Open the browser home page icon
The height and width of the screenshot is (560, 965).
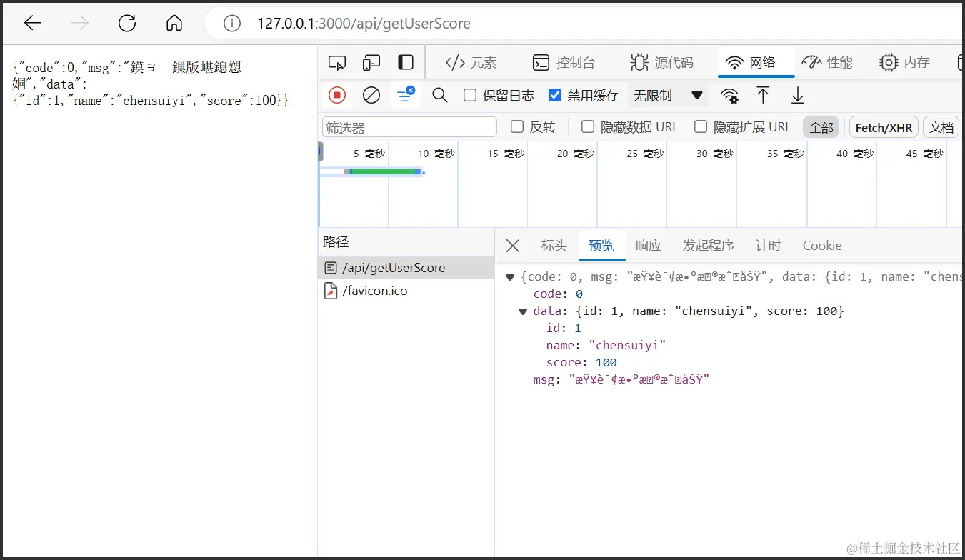(174, 24)
